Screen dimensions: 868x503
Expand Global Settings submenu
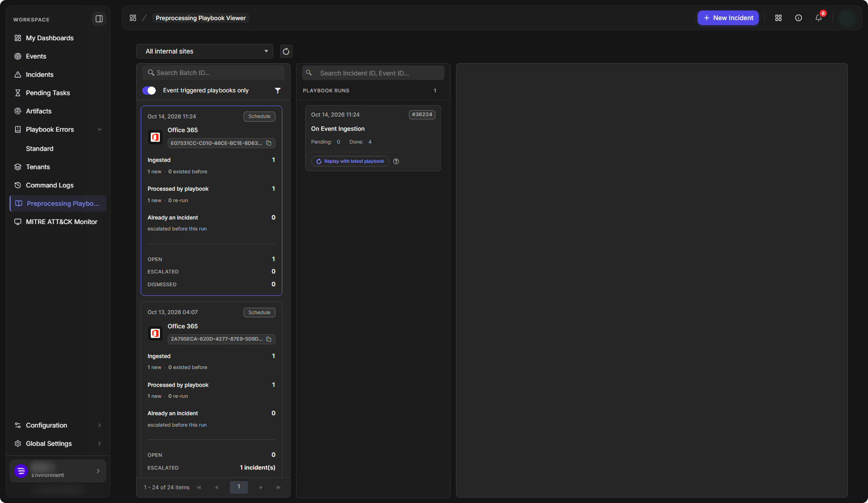pos(58,444)
